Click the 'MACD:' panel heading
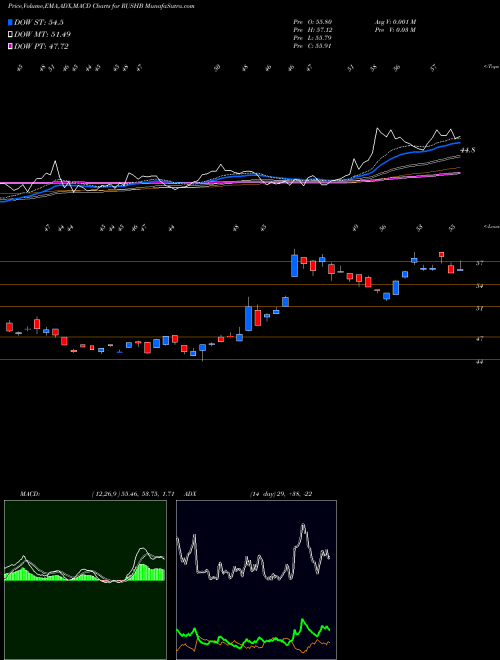The width and height of the screenshot is (500, 660). click(x=29, y=494)
